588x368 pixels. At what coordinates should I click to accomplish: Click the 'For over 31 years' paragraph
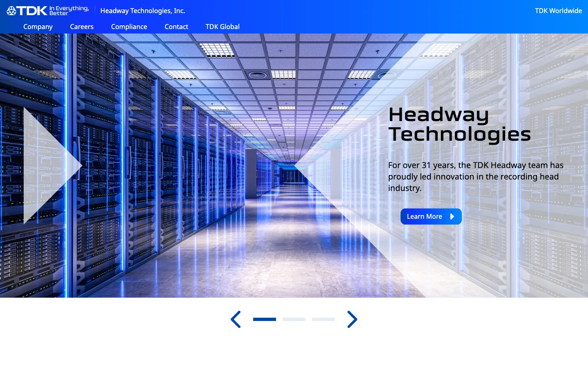click(476, 177)
